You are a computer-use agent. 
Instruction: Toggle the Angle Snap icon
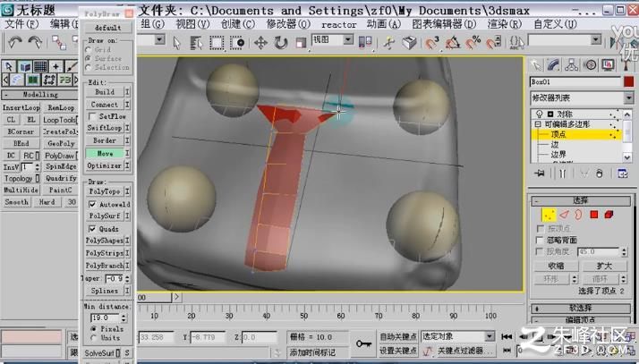(x=452, y=42)
